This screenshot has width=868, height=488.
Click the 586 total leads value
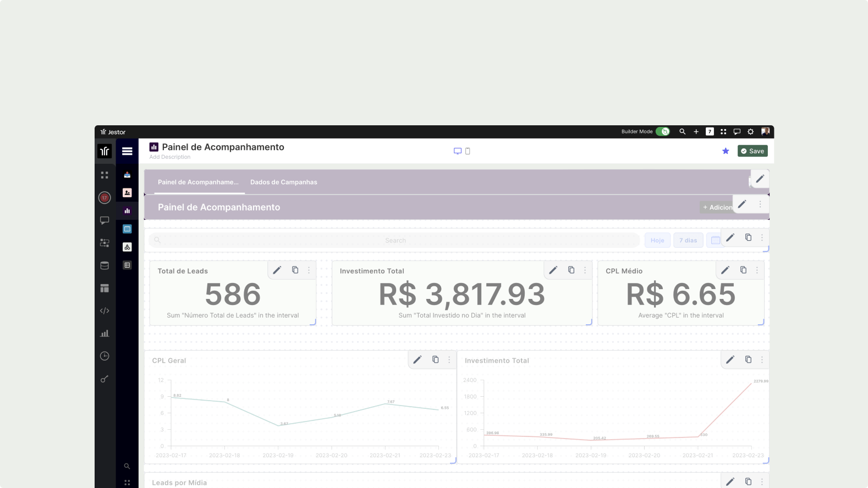(x=233, y=295)
